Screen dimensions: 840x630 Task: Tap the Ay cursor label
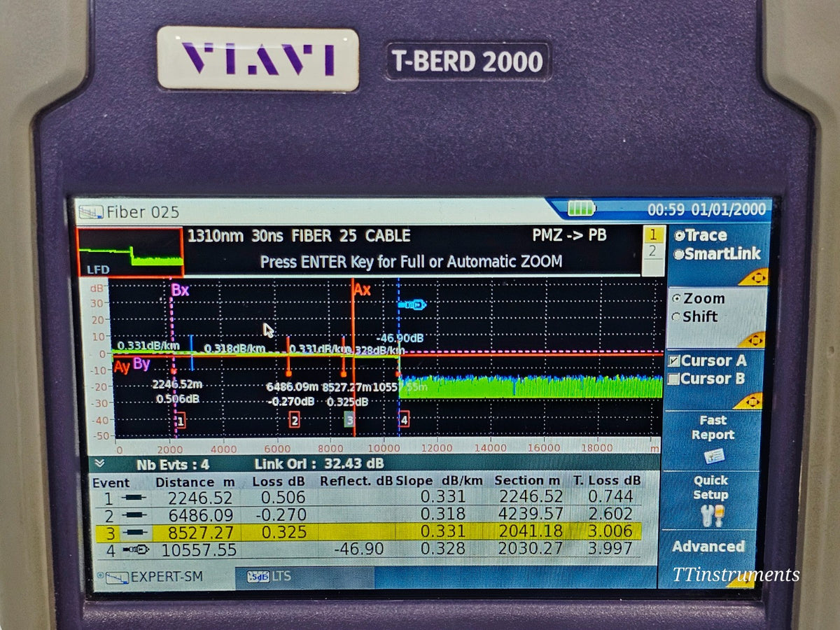(122, 367)
